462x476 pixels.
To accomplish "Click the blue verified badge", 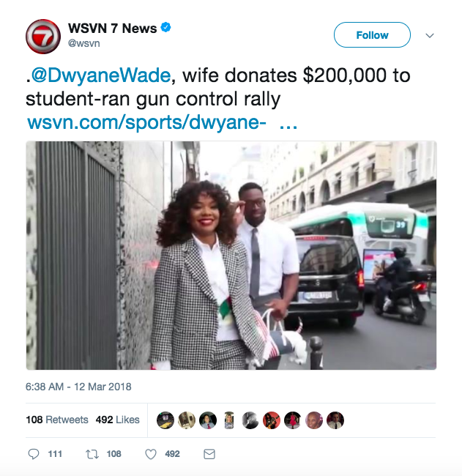I will 165,27.
